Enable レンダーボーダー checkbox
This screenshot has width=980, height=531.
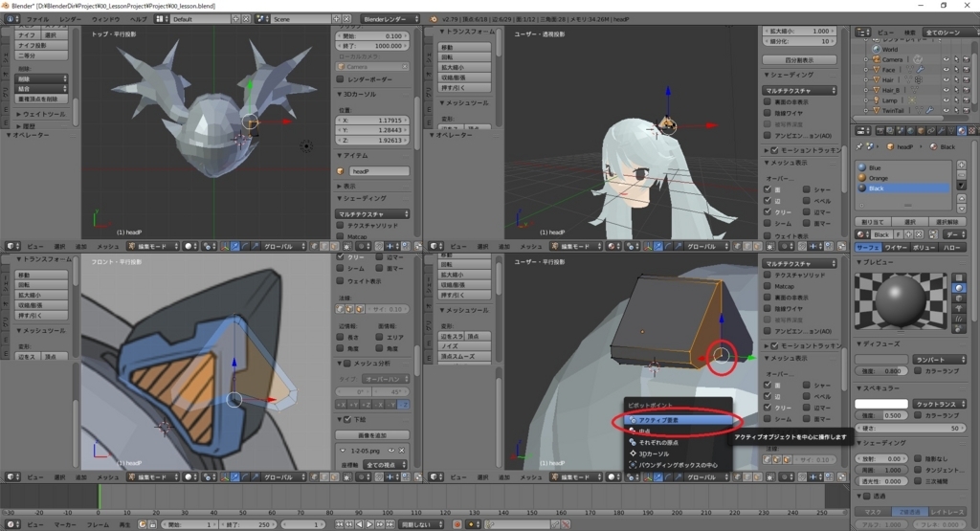[341, 79]
